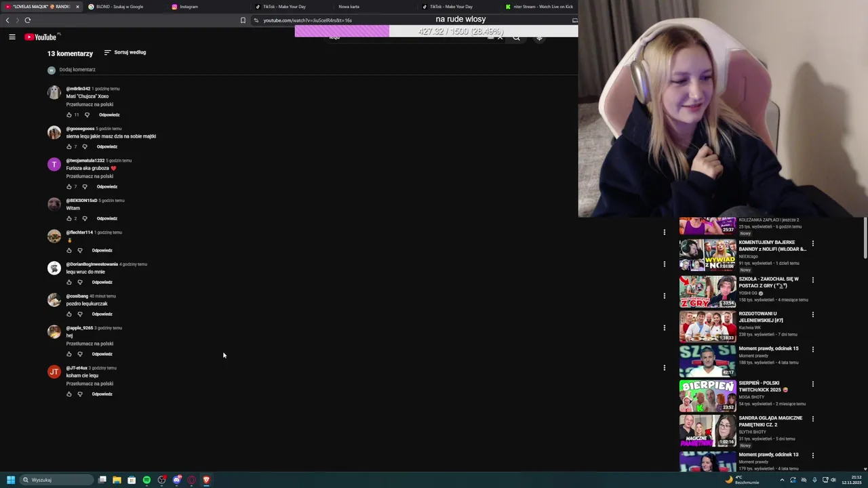The image size is (868, 488).
Task: Like the comment 'lequ wruc do mnie'
Action: coord(68,282)
